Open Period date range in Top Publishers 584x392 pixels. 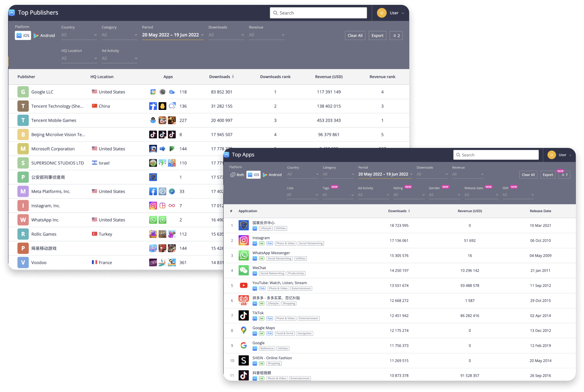(x=173, y=35)
